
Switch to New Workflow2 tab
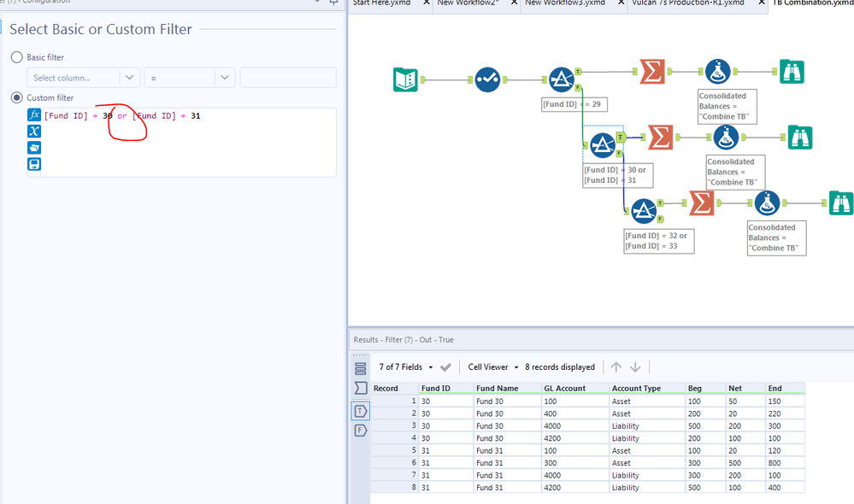tap(468, 3)
